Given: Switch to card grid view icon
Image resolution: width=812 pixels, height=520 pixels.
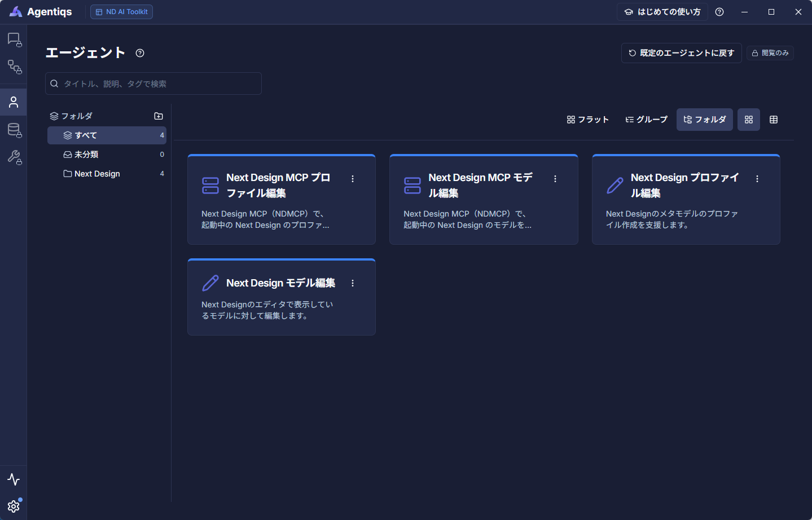Looking at the screenshot, I should tap(749, 120).
